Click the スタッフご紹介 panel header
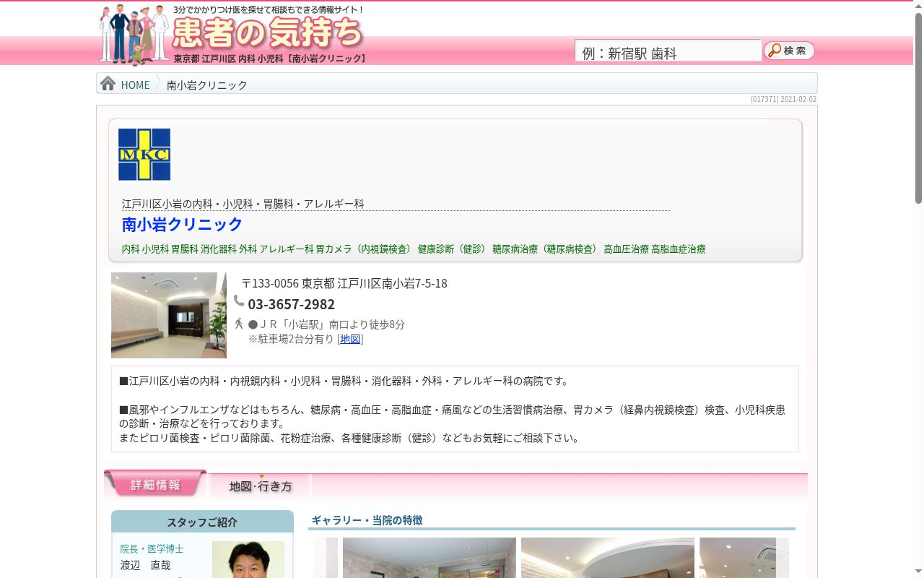Viewport: 924px width, 578px height. point(202,522)
